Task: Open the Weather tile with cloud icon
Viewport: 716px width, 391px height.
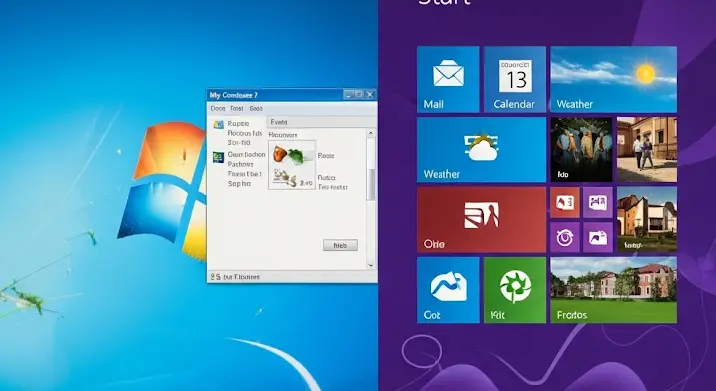Action: [481, 150]
